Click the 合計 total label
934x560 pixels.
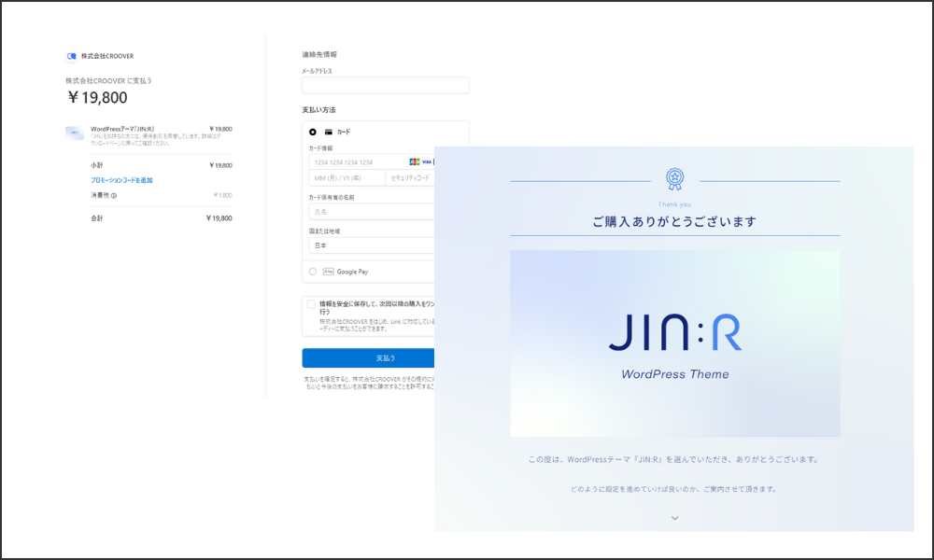click(x=96, y=218)
